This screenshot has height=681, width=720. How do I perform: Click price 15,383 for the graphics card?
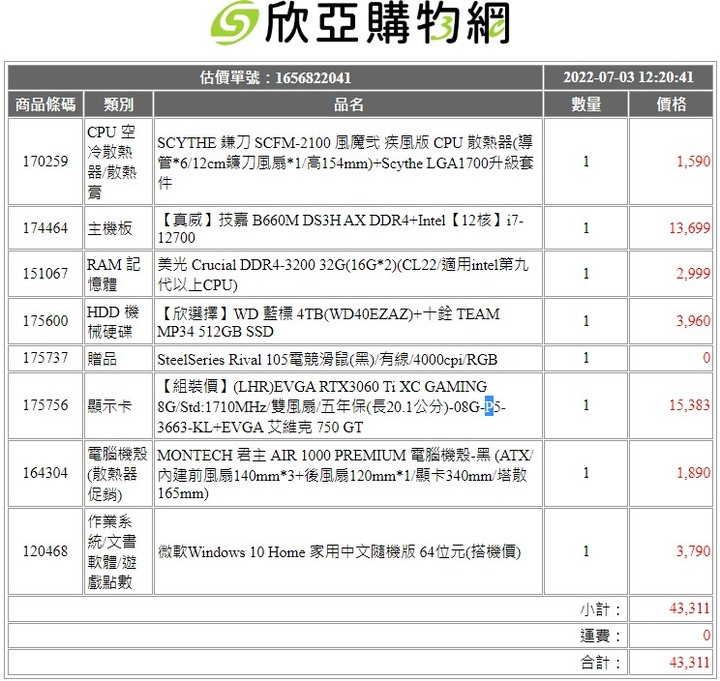pos(690,405)
